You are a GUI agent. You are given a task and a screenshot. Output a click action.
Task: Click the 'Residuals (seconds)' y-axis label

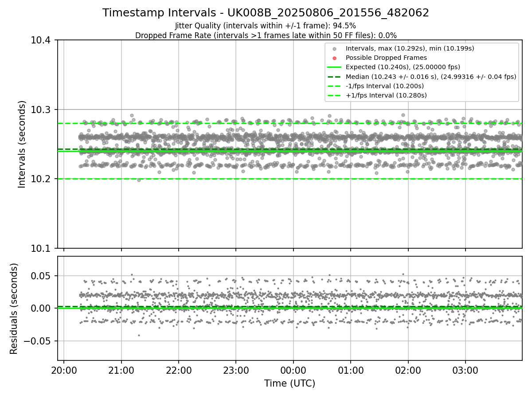click(14, 309)
